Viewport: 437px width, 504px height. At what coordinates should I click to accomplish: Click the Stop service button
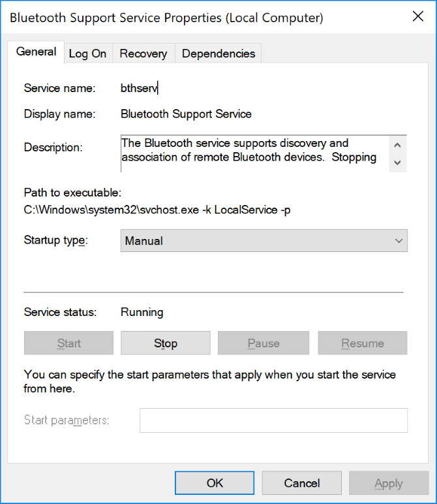(166, 343)
